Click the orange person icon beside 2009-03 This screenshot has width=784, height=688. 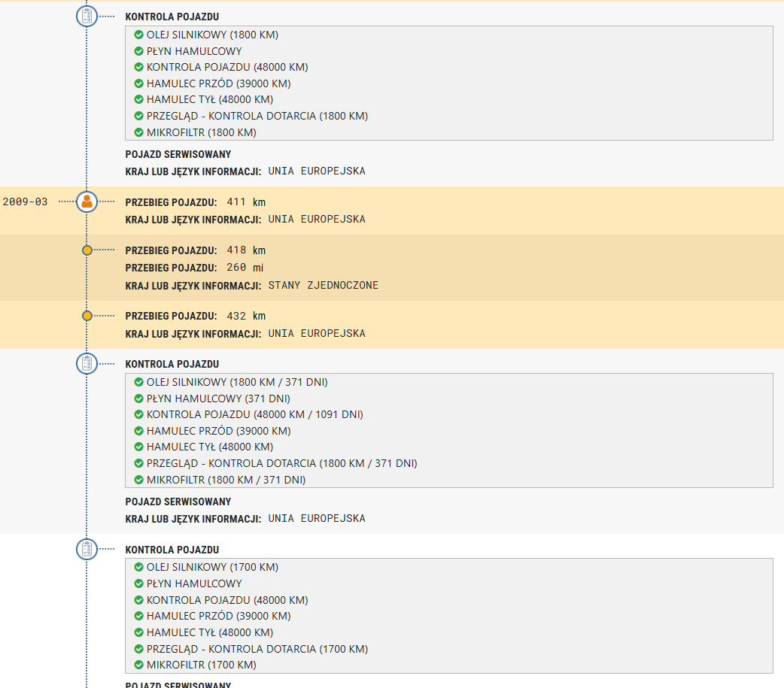tap(87, 202)
